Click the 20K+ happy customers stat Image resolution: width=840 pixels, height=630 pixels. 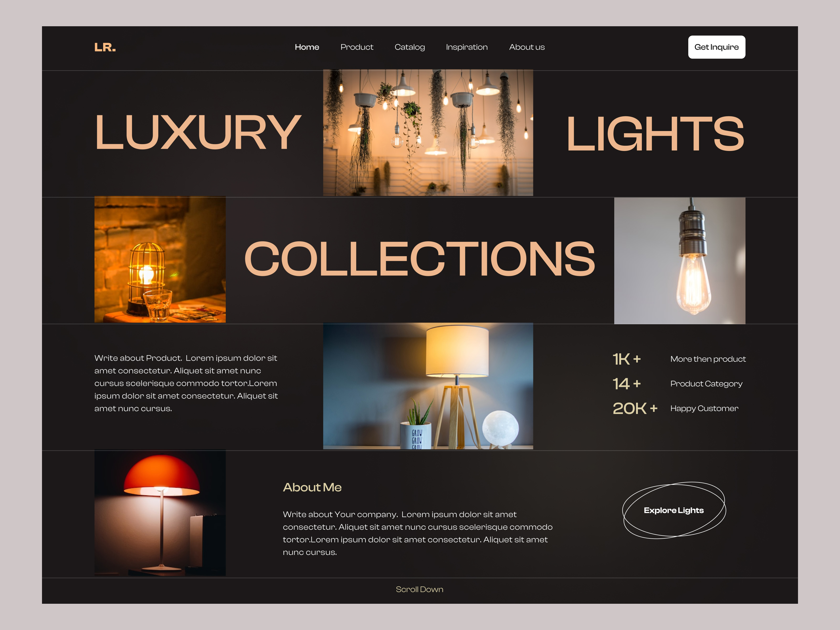tap(632, 408)
